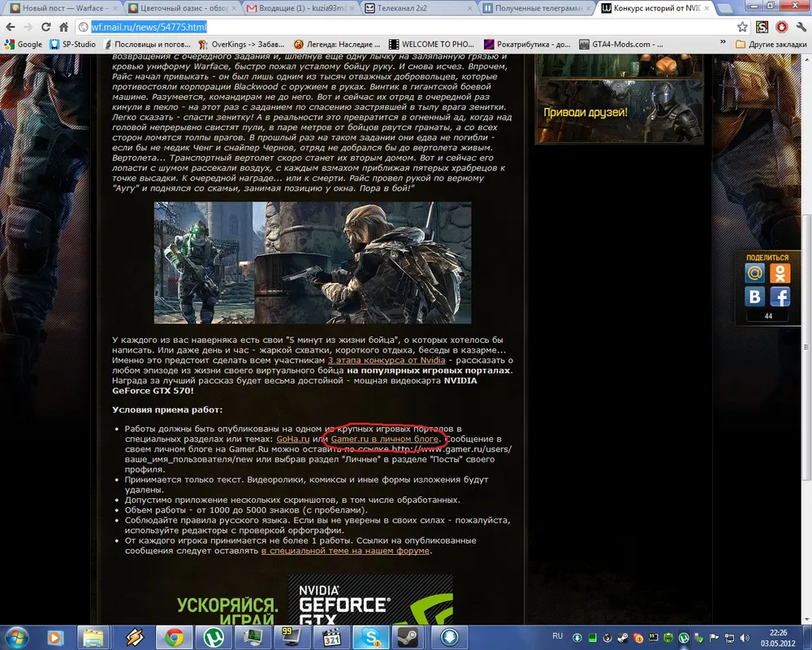Reload the page in Chrome
The image size is (812, 650).
tap(46, 27)
